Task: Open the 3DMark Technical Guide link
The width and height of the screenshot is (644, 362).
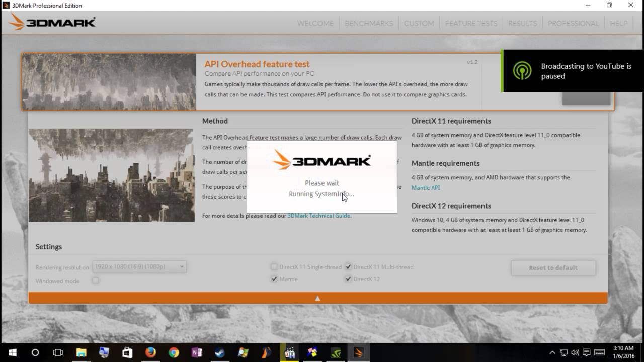Action: [319, 216]
